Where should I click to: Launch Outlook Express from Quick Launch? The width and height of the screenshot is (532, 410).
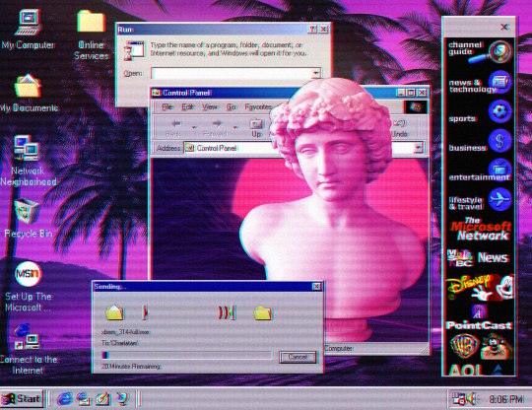coord(84,399)
